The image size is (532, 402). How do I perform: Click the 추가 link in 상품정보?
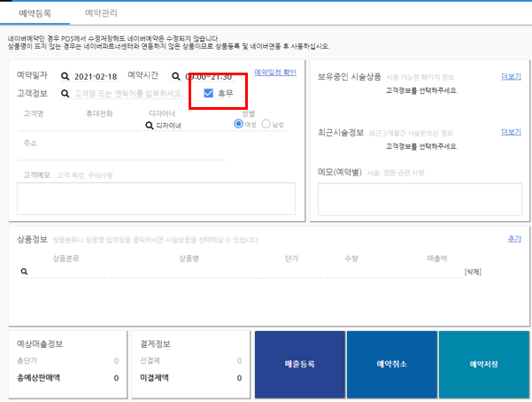tap(514, 239)
